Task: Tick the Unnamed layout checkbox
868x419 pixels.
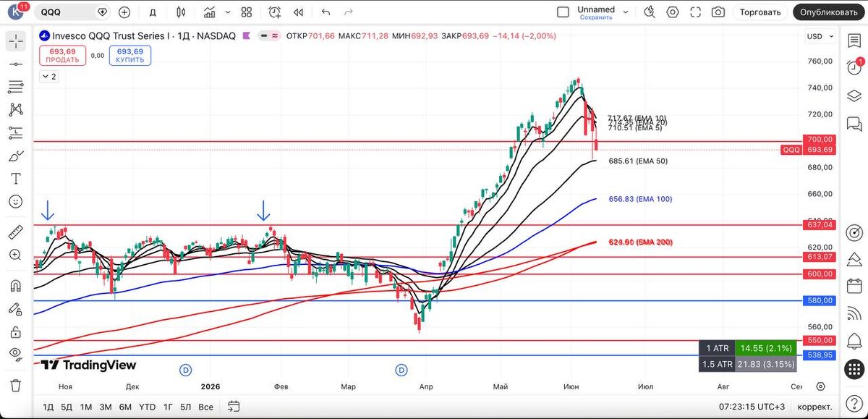Action: point(563,12)
